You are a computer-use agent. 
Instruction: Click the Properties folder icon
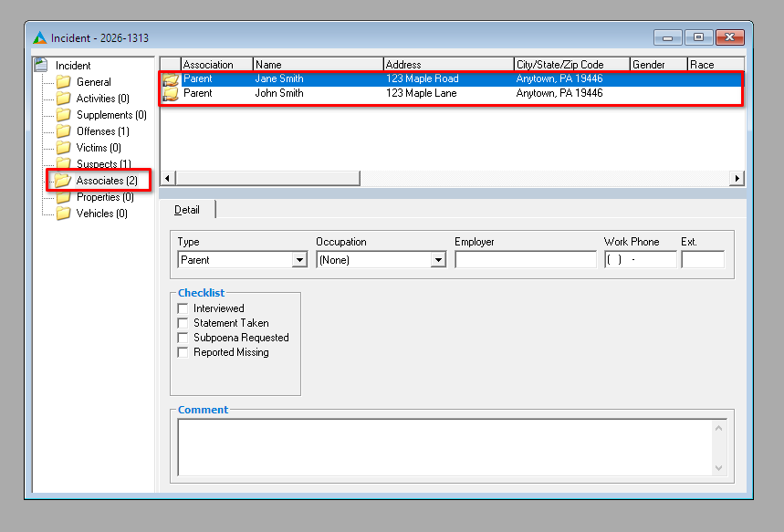point(64,197)
